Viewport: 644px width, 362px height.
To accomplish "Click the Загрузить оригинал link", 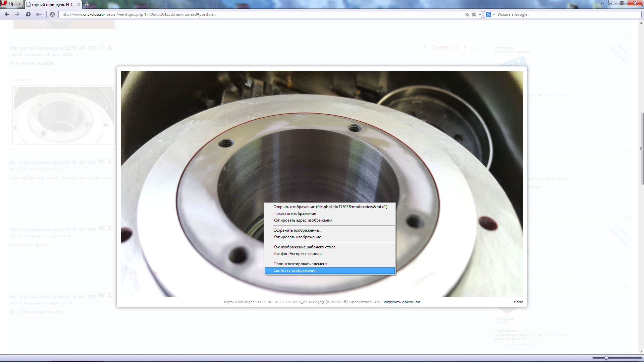I will (x=401, y=302).
